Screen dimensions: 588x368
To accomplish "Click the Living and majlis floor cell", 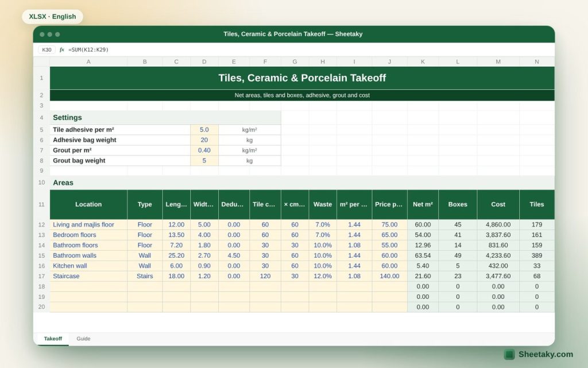I will point(88,225).
